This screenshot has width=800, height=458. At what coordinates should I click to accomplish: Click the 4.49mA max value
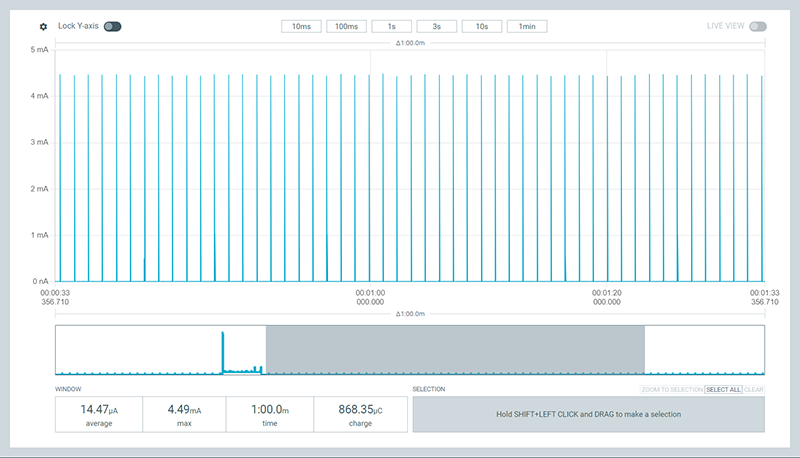184,410
